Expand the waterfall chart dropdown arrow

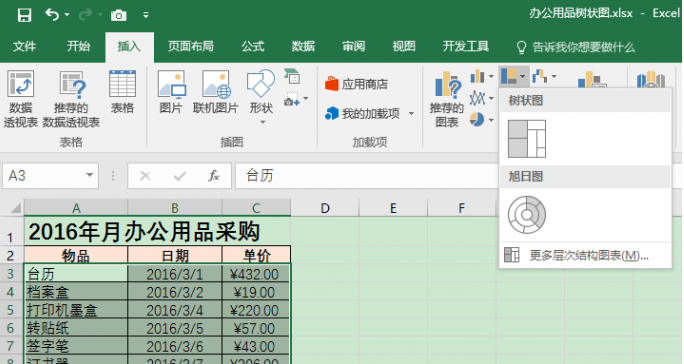click(x=554, y=76)
